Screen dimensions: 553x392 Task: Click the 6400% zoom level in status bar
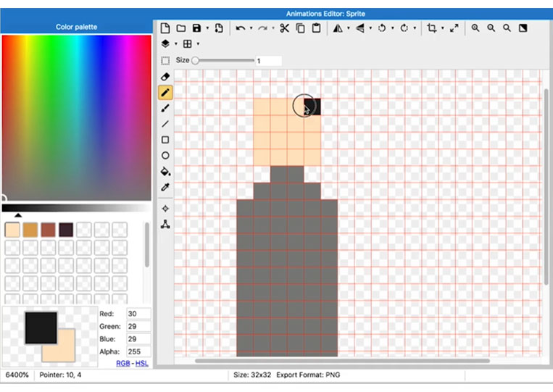click(x=17, y=375)
